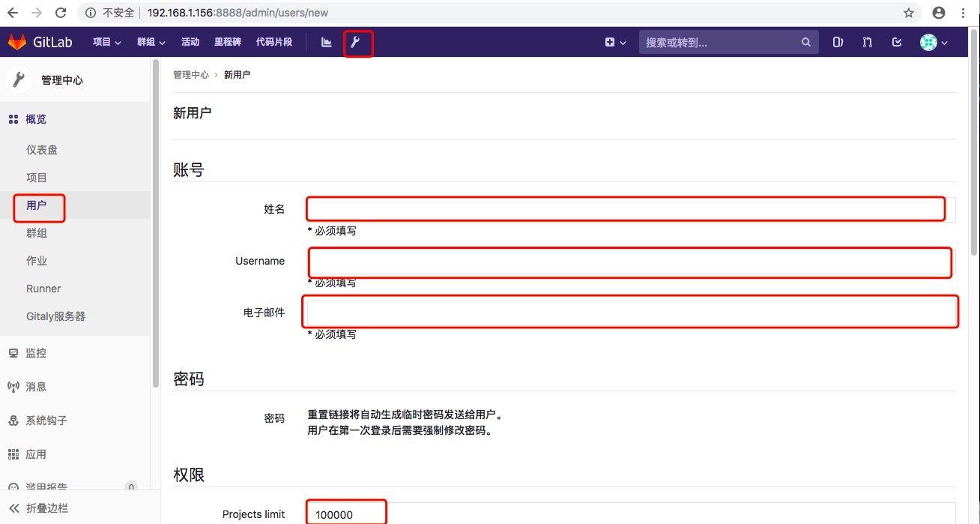980x524 pixels.
Task: Open the 项目 dropdown in the top bar
Action: point(106,43)
